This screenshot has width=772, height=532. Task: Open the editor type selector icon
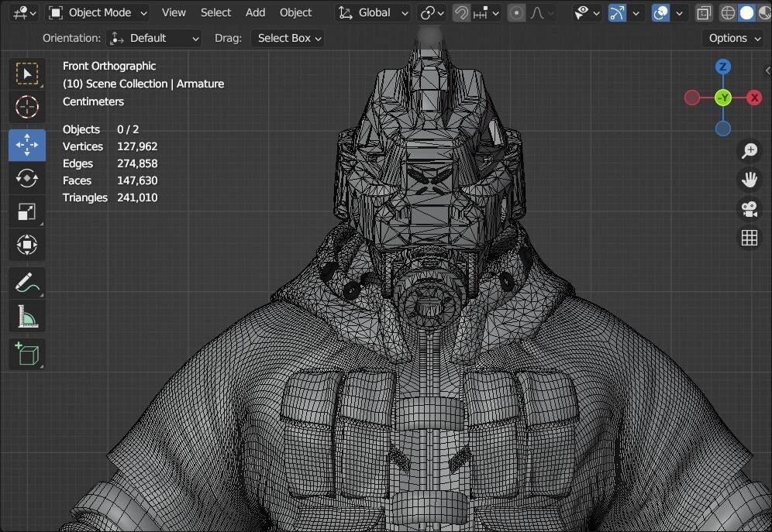tap(24, 13)
